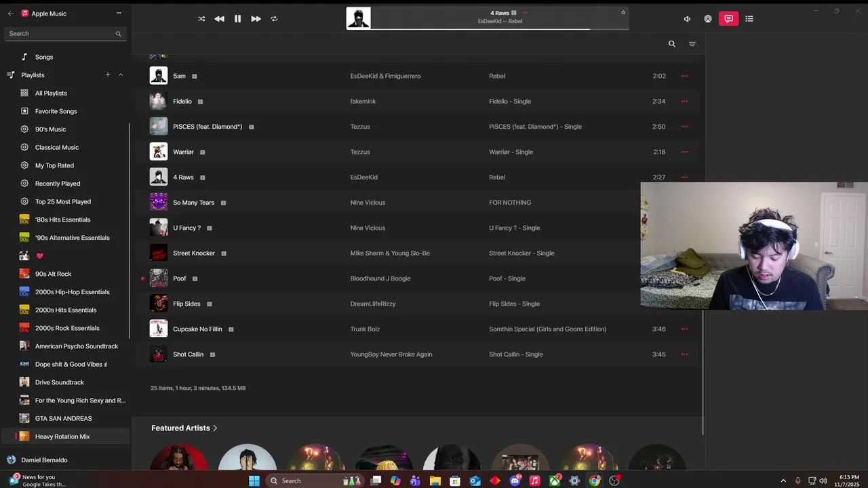Open more options for 5am
The height and width of the screenshot is (488, 868).
tap(684, 76)
